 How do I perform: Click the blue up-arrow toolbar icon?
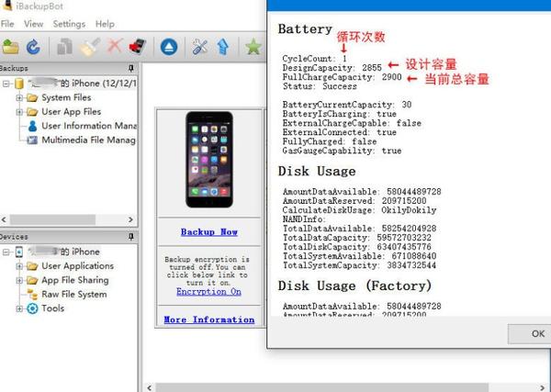(223, 47)
